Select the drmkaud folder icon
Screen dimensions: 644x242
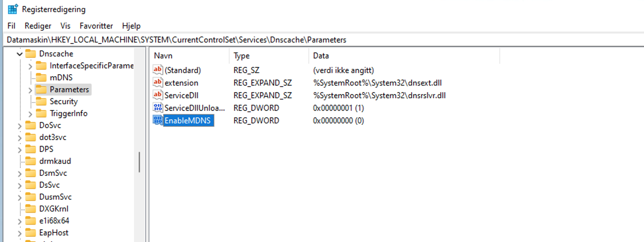point(31,161)
